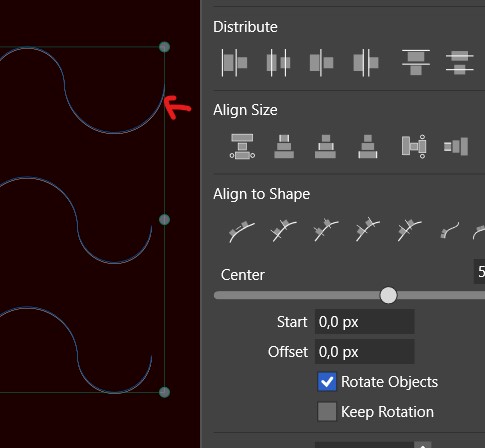
Task: Click the first Align Size icon
Action: pos(242,146)
